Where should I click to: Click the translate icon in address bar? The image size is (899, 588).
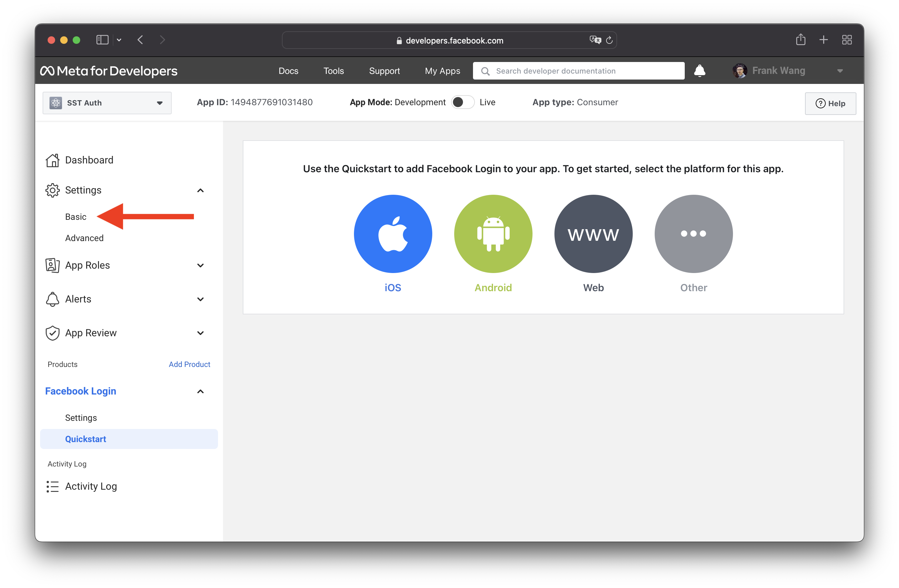click(595, 40)
